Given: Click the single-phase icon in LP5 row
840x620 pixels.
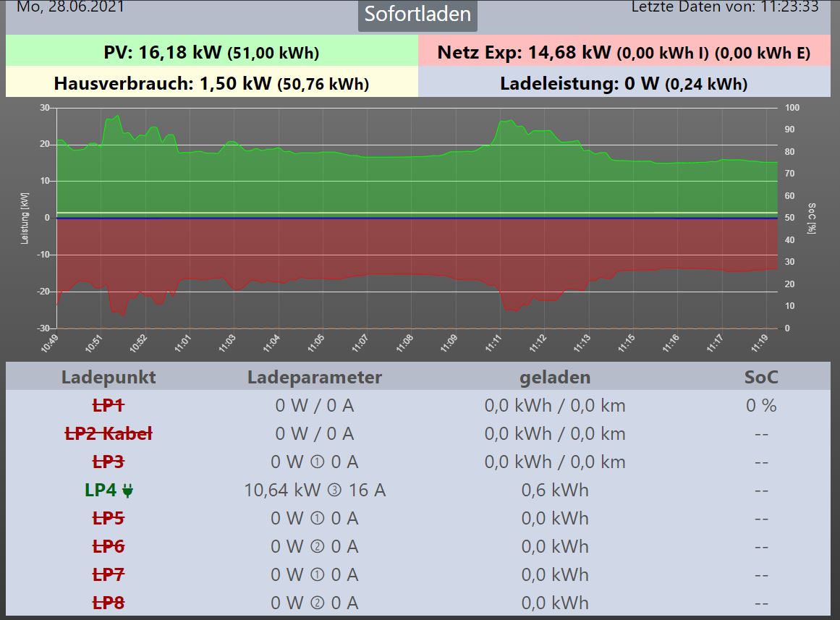Looking at the screenshot, I should [x=316, y=519].
